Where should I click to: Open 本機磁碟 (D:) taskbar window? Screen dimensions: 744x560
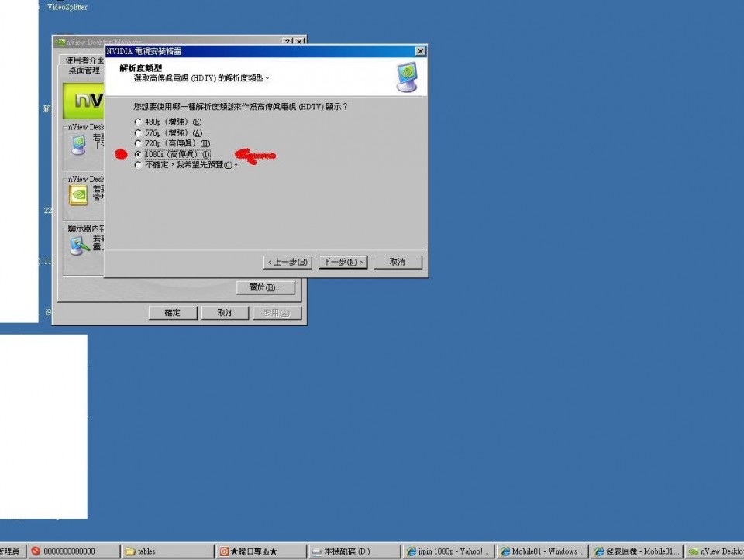[355, 551]
